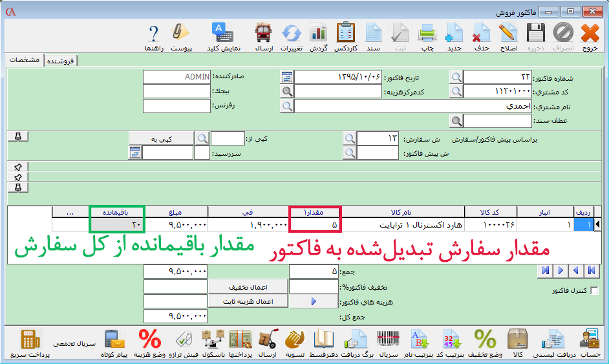The width and height of the screenshot is (609, 364).
Task: Click the اعمال هزینه ثابت button
Action: coord(248,301)
